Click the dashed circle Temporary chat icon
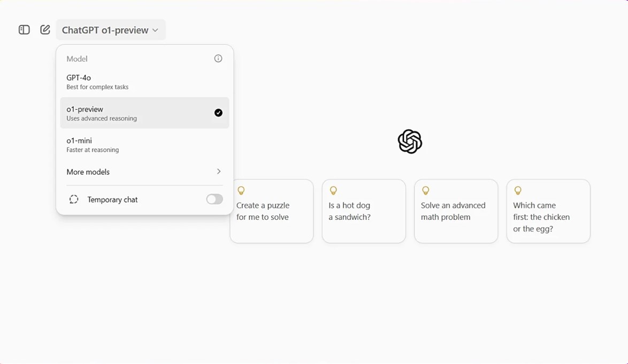Image resolution: width=628 pixels, height=364 pixels. tap(74, 199)
